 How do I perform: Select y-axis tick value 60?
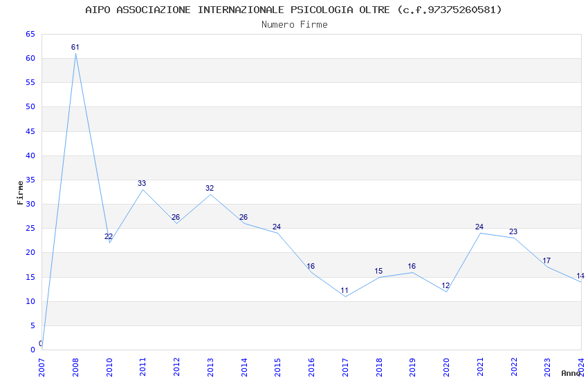[x=30, y=59]
